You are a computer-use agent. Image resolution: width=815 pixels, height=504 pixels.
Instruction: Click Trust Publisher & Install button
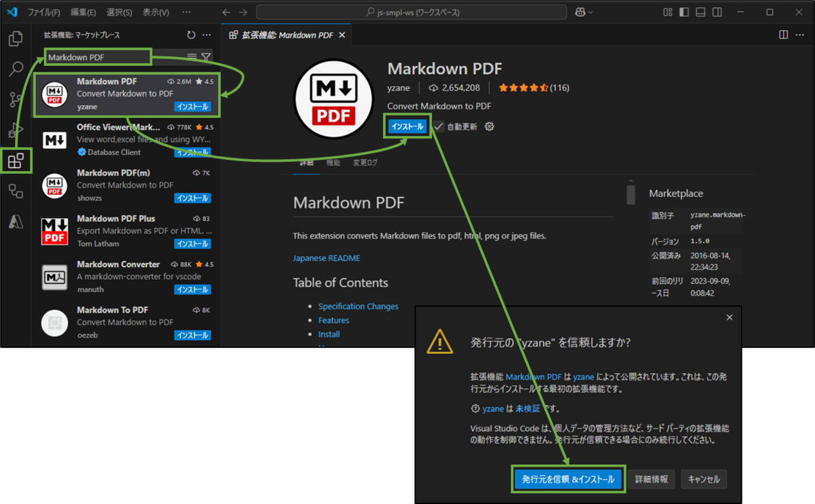point(567,479)
